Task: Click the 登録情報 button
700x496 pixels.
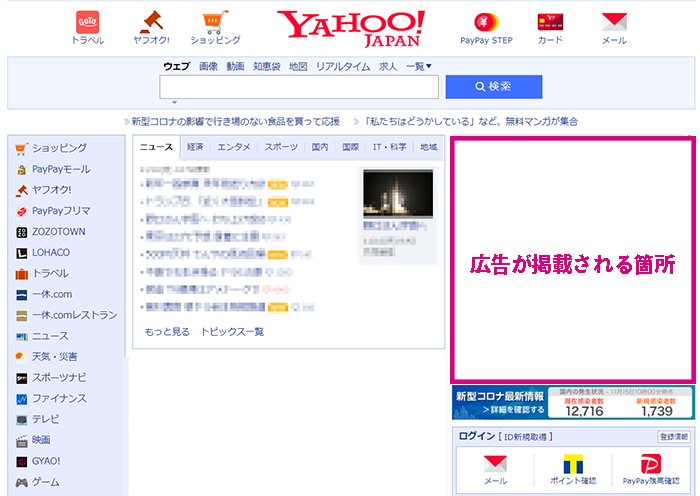Action: [674, 437]
